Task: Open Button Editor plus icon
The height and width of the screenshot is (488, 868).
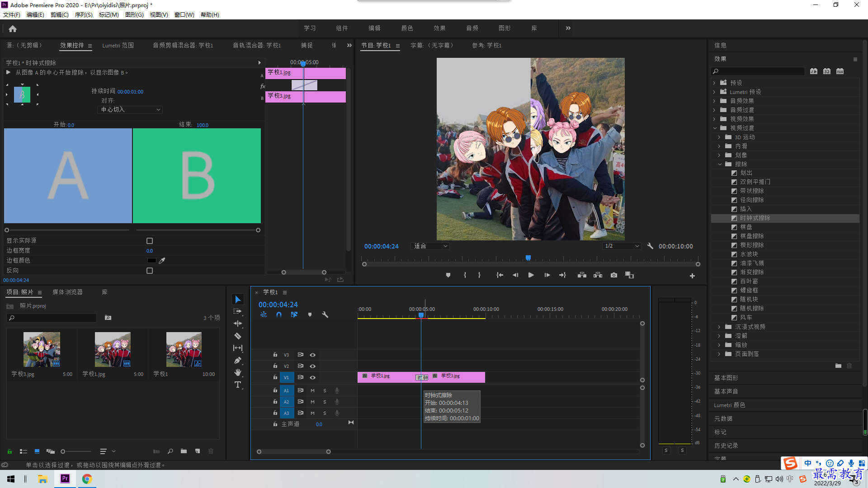Action: [692, 276]
